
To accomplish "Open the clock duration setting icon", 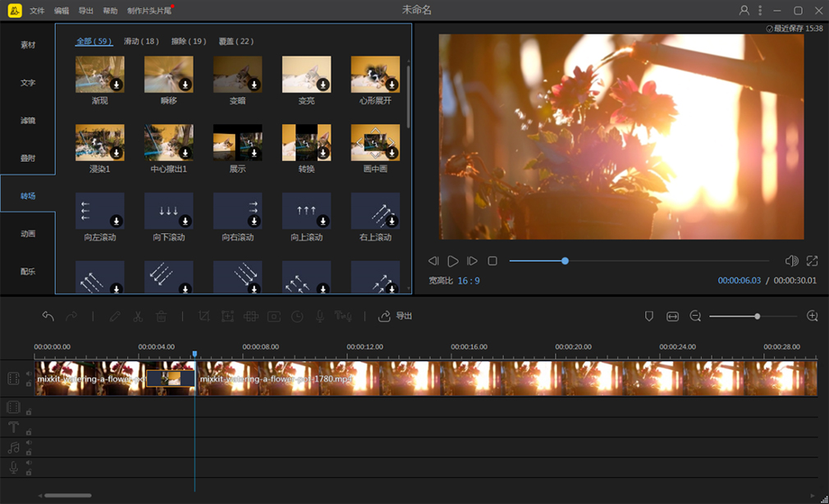I will (297, 316).
